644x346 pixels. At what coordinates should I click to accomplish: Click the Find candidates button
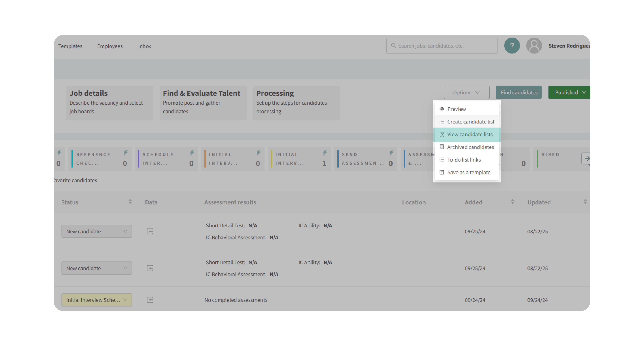click(519, 92)
